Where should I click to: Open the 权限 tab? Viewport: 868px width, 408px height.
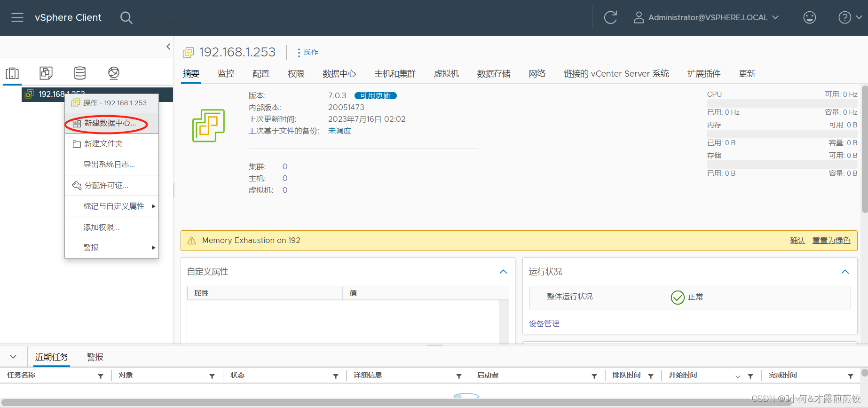click(296, 74)
